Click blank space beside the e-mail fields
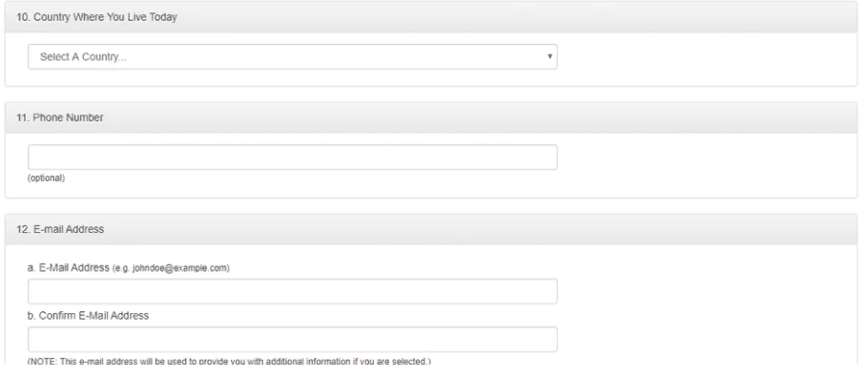The height and width of the screenshot is (377, 868). (x=706, y=310)
